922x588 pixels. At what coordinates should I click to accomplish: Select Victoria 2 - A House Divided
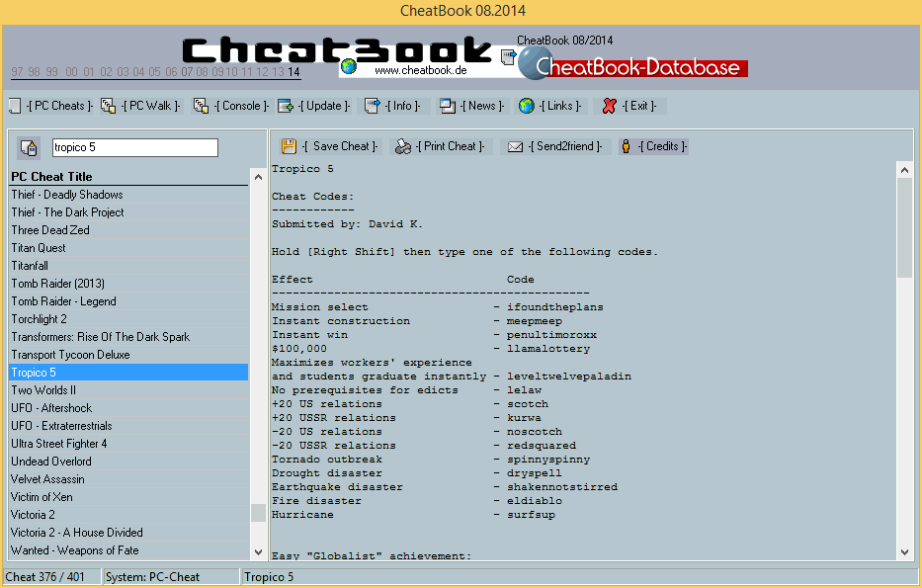(x=129, y=533)
